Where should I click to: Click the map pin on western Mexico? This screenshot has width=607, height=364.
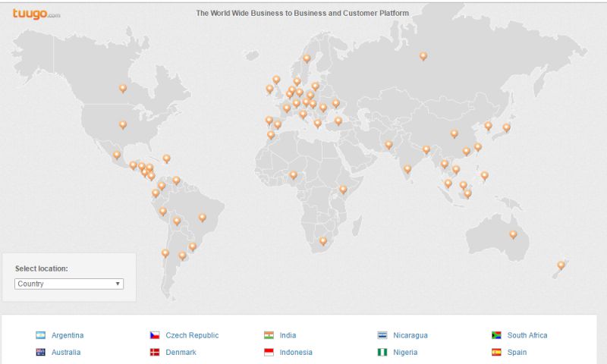[x=117, y=155]
